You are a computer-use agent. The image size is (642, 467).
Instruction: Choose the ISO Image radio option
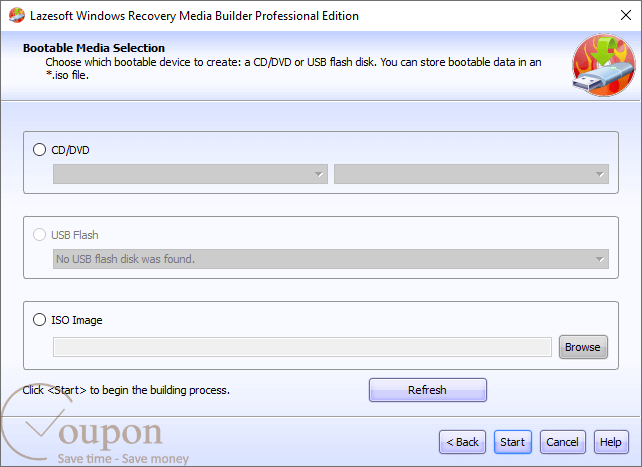pyautogui.click(x=39, y=320)
